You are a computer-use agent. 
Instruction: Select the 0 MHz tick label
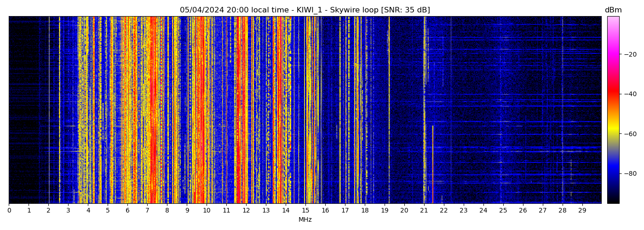9,211
